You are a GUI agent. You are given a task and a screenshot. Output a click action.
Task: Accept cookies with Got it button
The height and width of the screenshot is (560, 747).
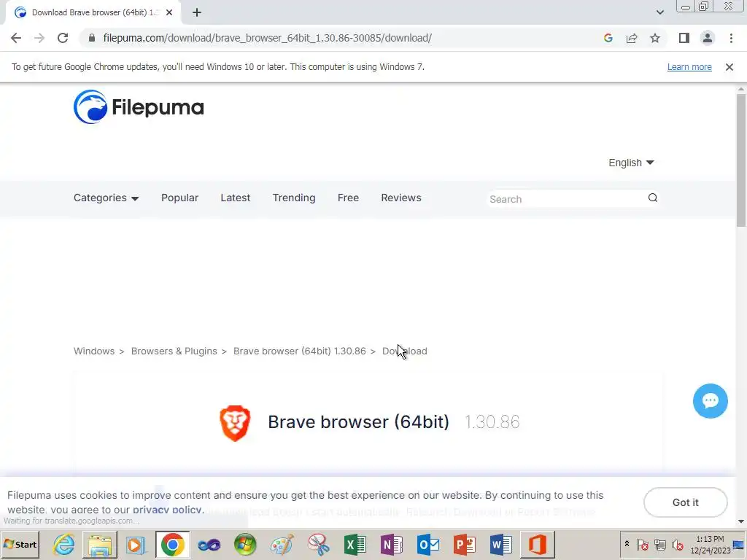pyautogui.click(x=685, y=502)
